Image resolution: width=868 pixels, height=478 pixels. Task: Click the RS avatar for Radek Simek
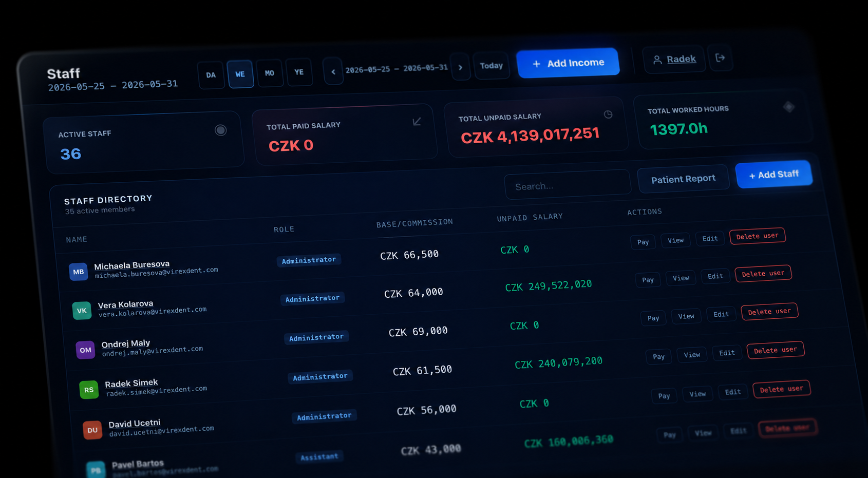tap(89, 390)
